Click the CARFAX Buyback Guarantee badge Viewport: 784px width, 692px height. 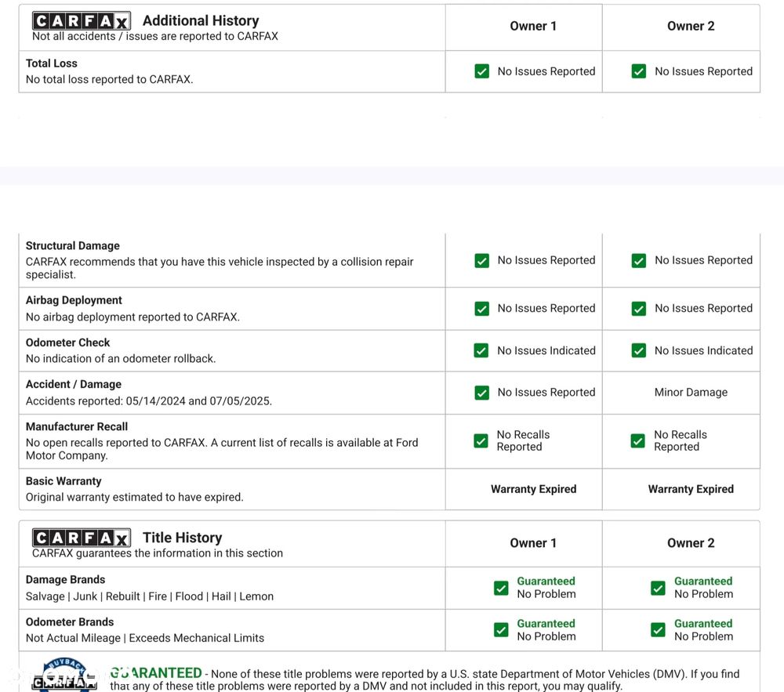64,676
